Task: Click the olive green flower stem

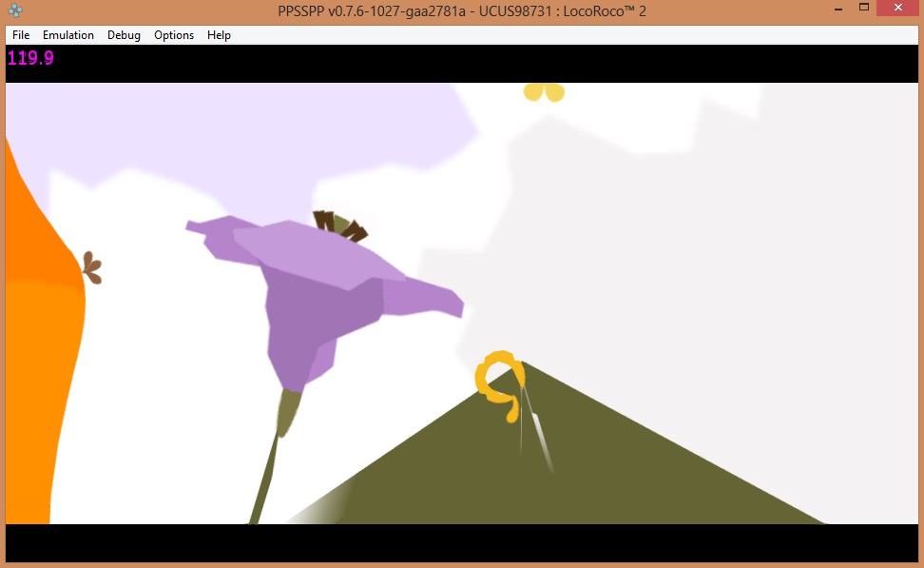Action: (269, 466)
